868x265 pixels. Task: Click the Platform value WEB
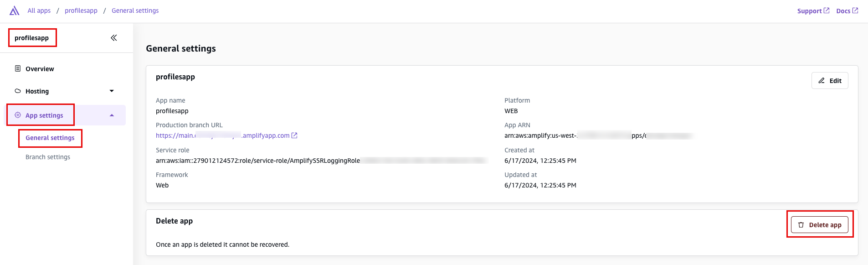pyautogui.click(x=511, y=111)
